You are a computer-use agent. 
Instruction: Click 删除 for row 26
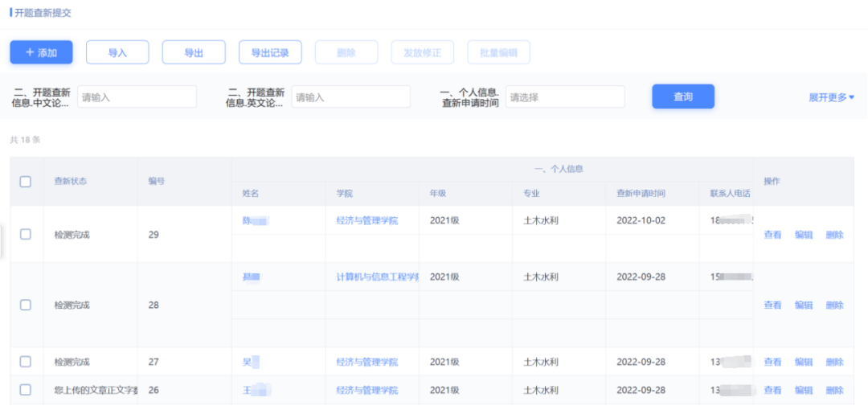pyautogui.click(x=835, y=390)
